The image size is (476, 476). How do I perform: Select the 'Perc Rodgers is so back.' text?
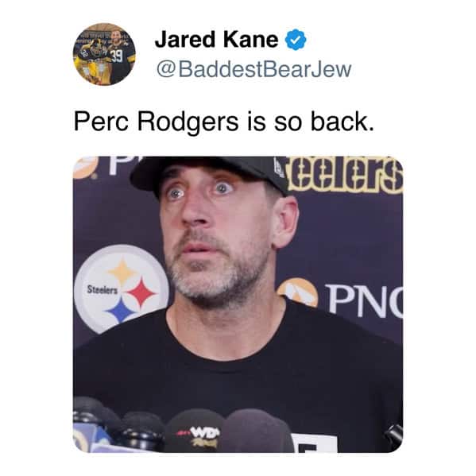[224, 122]
